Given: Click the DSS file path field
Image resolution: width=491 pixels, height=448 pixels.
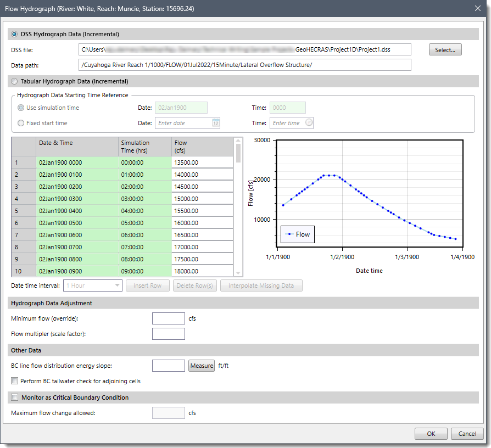Looking at the screenshot, I should pos(244,49).
